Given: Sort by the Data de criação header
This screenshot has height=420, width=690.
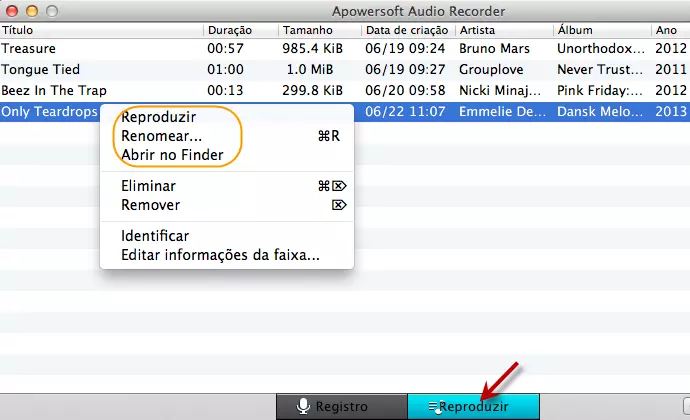Looking at the screenshot, I should click(x=408, y=30).
